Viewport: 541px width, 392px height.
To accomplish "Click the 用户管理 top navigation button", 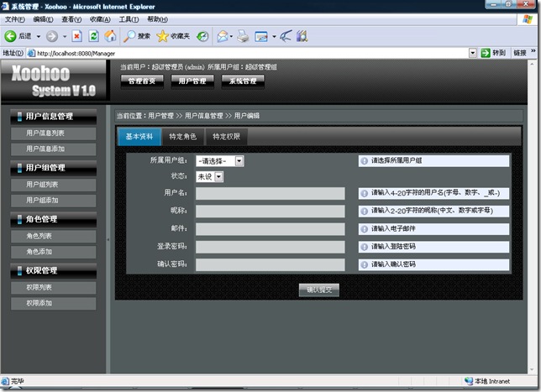I will click(x=192, y=81).
